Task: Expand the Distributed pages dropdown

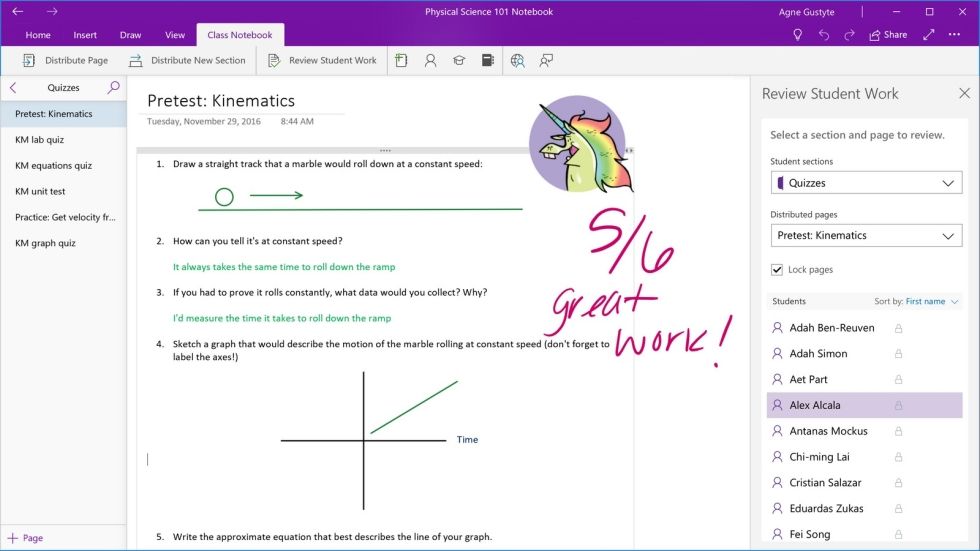Action: (866, 236)
